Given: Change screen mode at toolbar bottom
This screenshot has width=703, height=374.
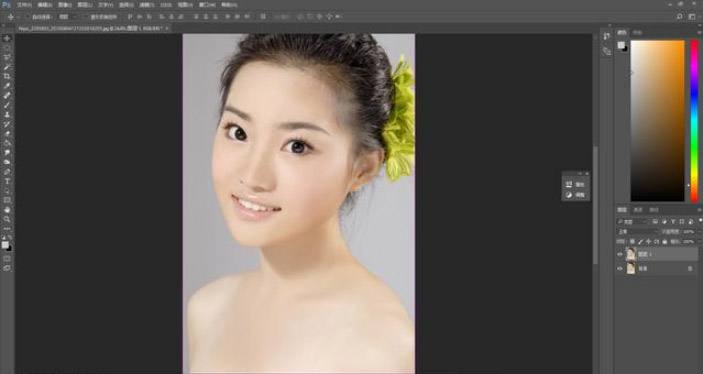Looking at the screenshot, I should tap(7, 268).
